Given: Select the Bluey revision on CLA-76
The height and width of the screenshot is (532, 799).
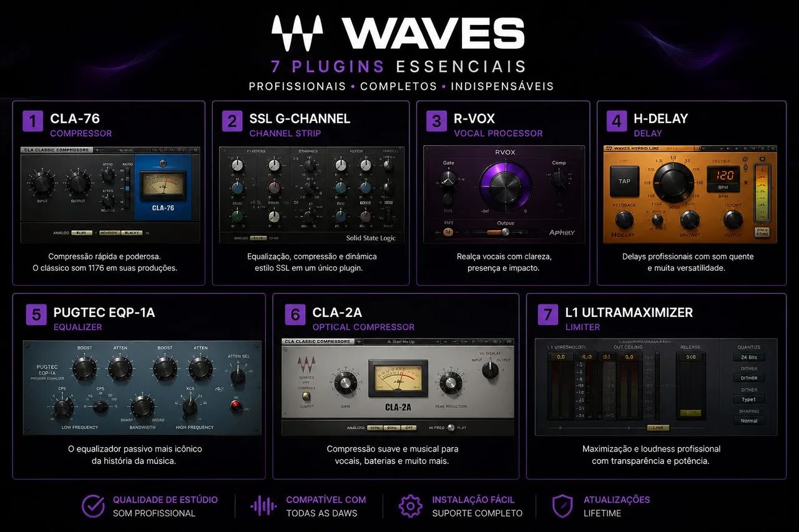Looking at the screenshot, I should point(81,233).
